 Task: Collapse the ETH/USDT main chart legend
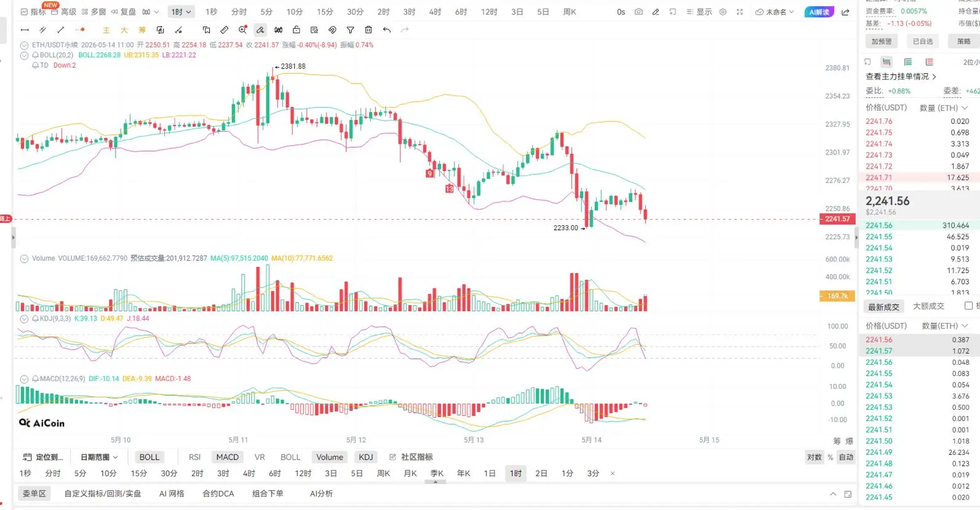click(x=24, y=45)
